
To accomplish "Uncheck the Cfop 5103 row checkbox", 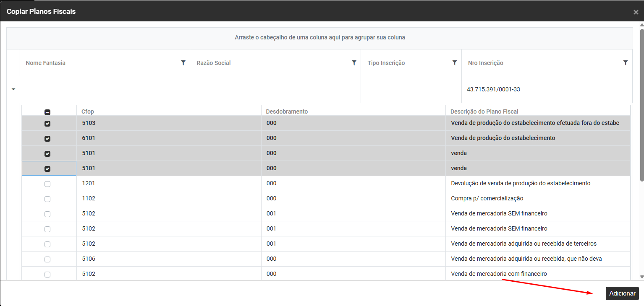I will pos(47,124).
